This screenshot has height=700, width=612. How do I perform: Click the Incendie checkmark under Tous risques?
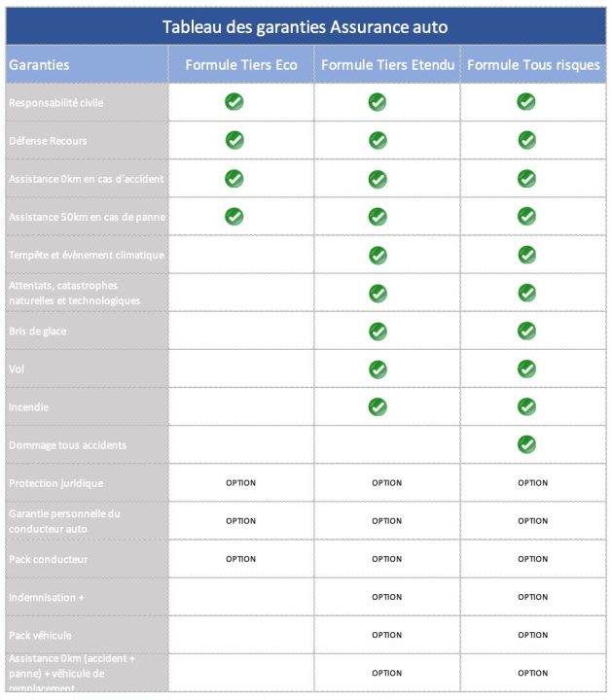pos(526,406)
